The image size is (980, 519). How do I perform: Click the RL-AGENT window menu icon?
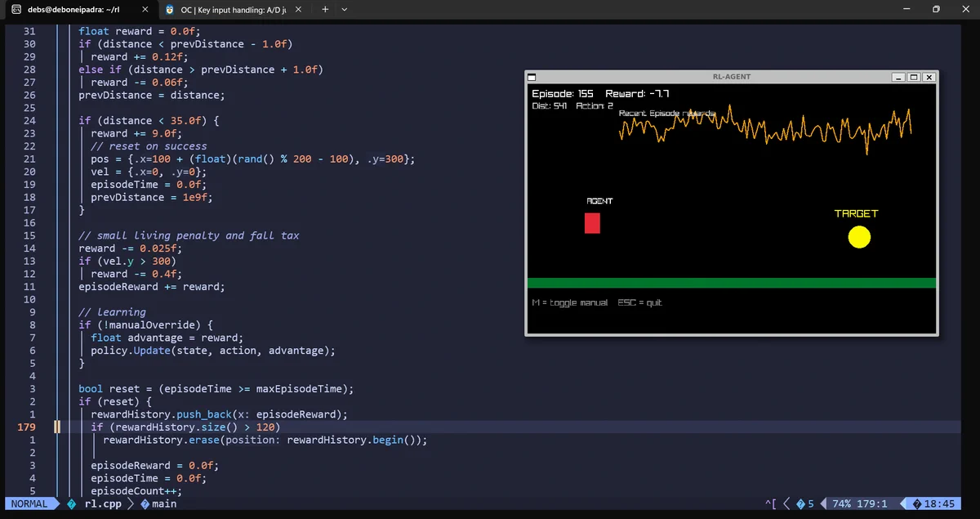point(532,77)
